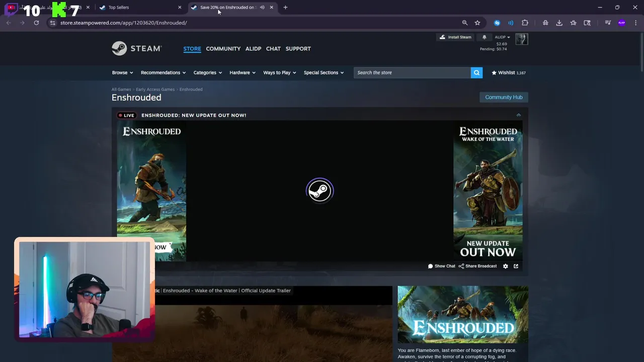Screen dimensions: 644x362
Task: Click the Share Broadcast button
Action: pos(477,266)
